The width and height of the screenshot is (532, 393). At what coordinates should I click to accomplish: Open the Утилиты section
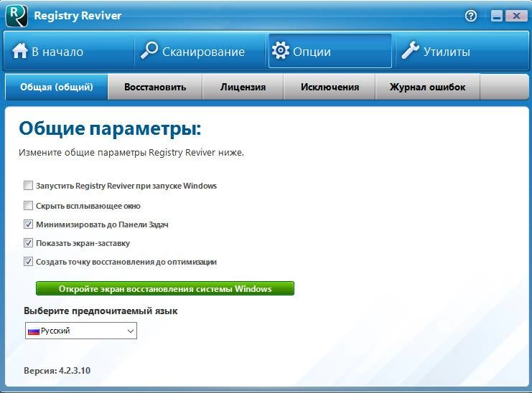coord(462,51)
